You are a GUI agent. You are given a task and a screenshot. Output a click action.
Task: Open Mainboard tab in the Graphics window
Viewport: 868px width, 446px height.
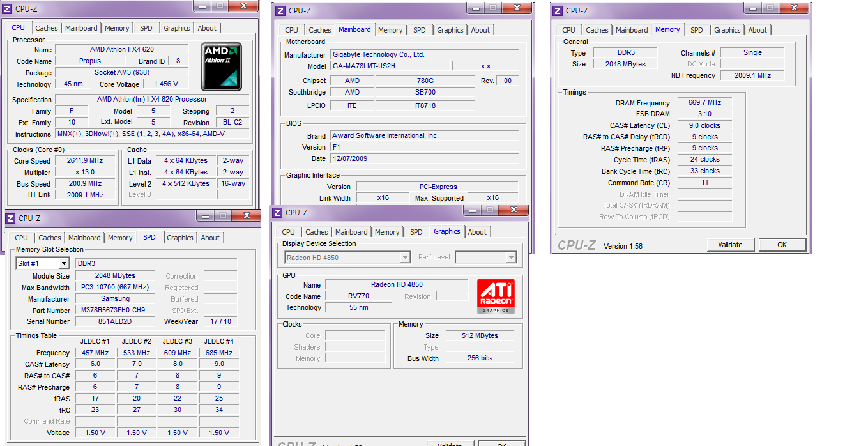[x=351, y=232]
